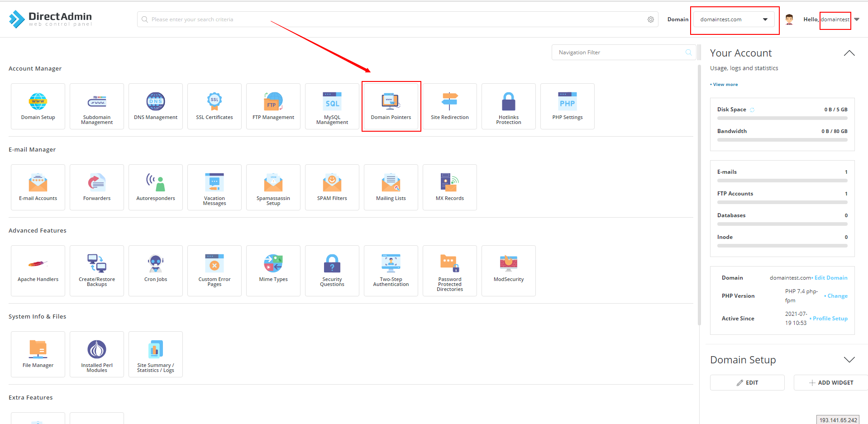Focus the Navigation Filter field
This screenshot has height=424, width=868.
tap(624, 52)
